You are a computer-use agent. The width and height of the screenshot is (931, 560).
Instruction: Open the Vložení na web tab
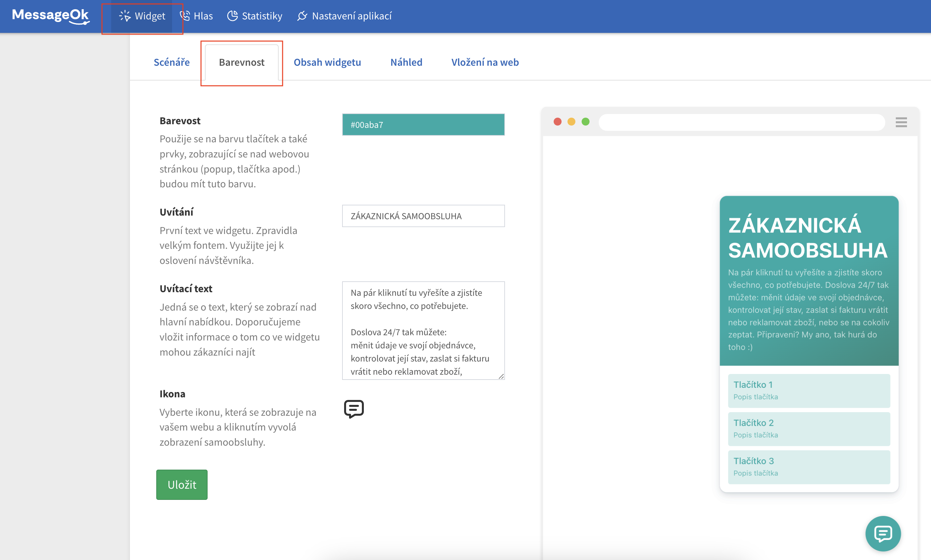pyautogui.click(x=485, y=62)
